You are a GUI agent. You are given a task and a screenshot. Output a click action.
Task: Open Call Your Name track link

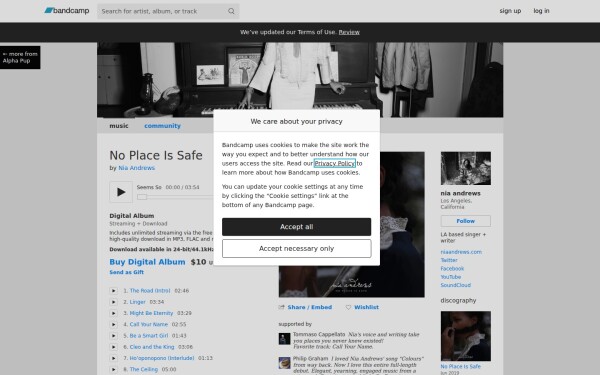click(148, 324)
